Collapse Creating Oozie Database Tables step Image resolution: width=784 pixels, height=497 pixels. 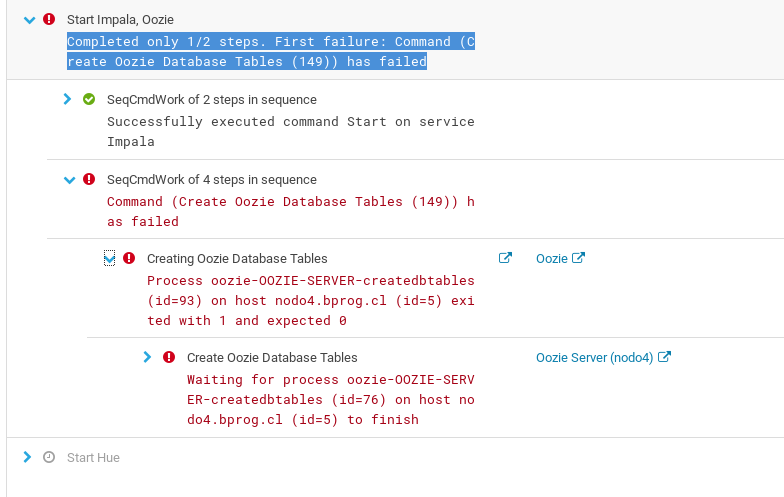click(109, 258)
